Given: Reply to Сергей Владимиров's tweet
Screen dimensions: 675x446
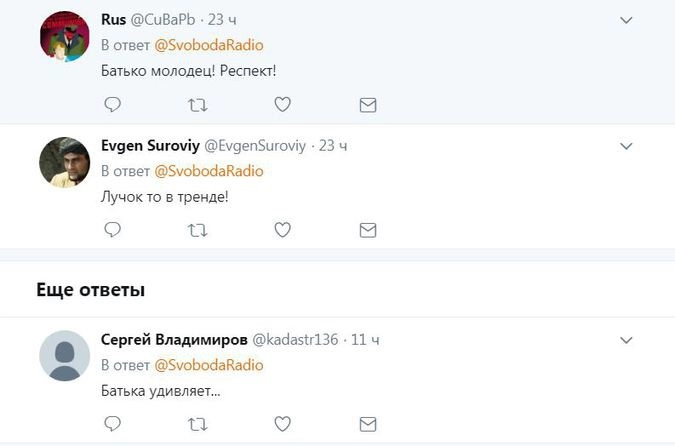Looking at the screenshot, I should (113, 425).
